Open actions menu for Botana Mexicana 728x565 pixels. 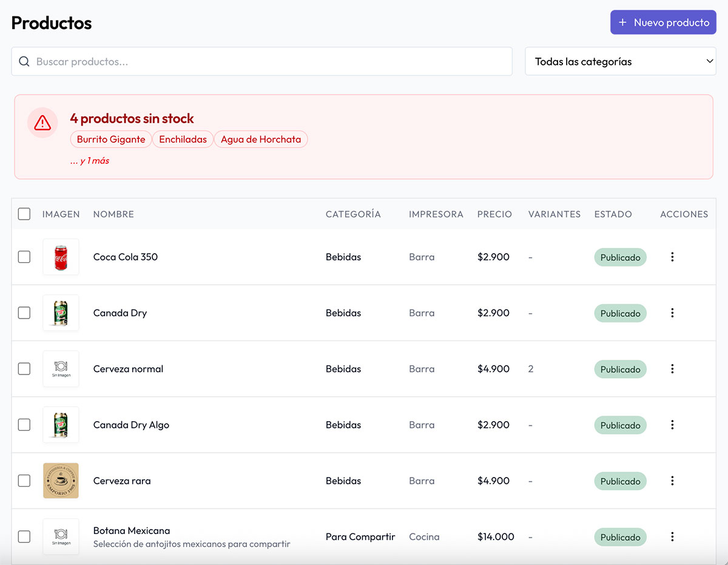(672, 536)
